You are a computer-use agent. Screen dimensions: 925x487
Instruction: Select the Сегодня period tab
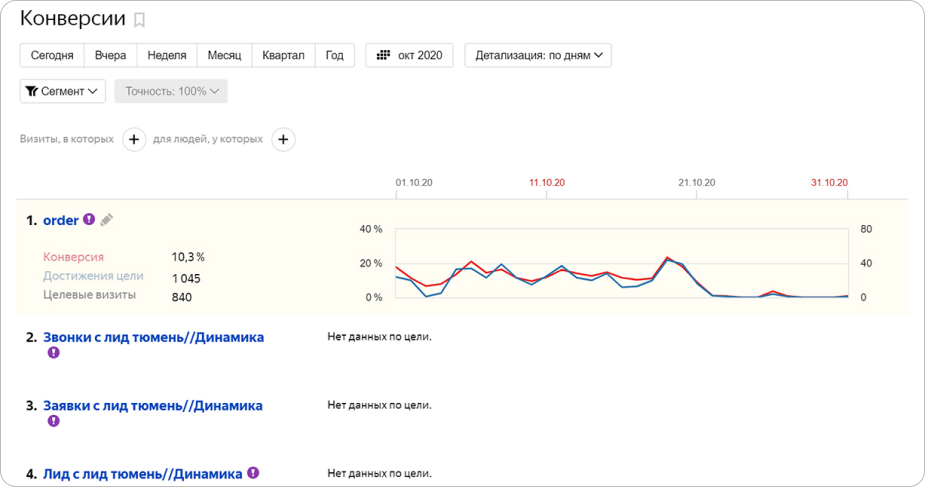pos(51,55)
